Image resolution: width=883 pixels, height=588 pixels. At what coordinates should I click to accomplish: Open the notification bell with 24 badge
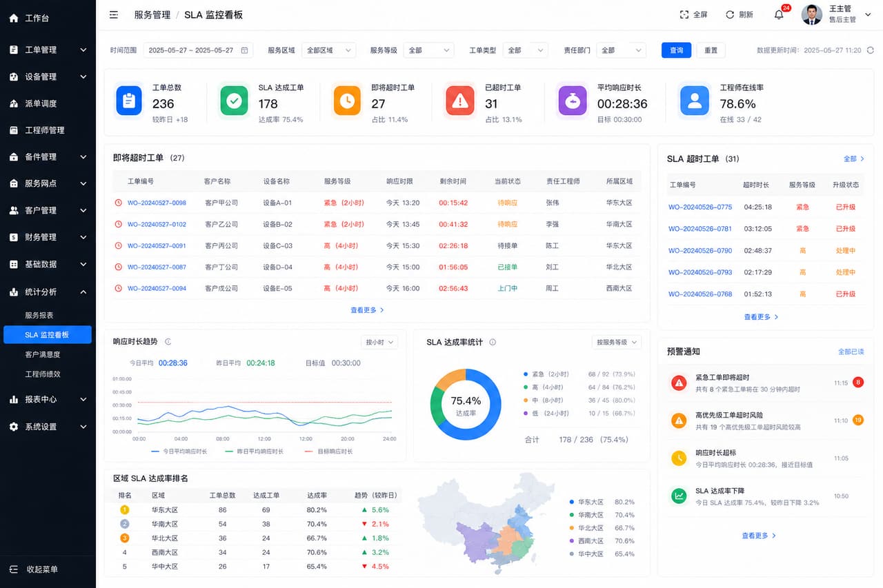[x=779, y=14]
